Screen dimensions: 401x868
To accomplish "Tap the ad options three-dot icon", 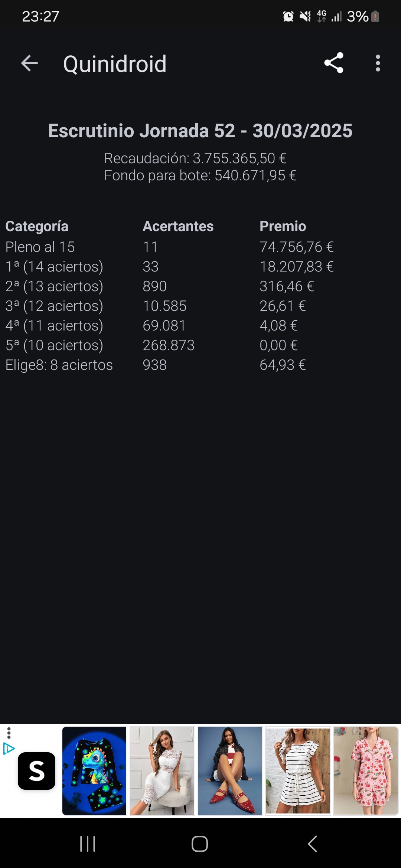I will (9, 733).
